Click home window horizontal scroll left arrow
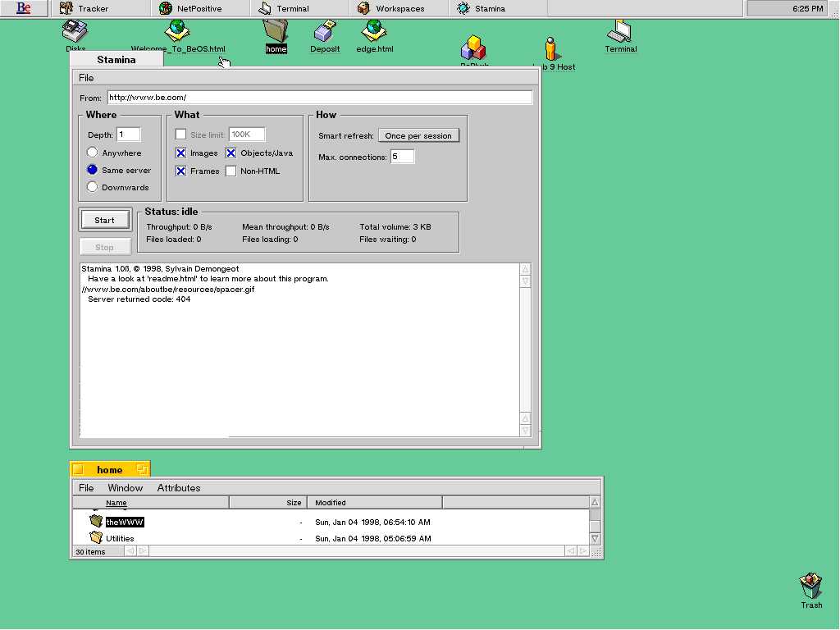 point(130,550)
